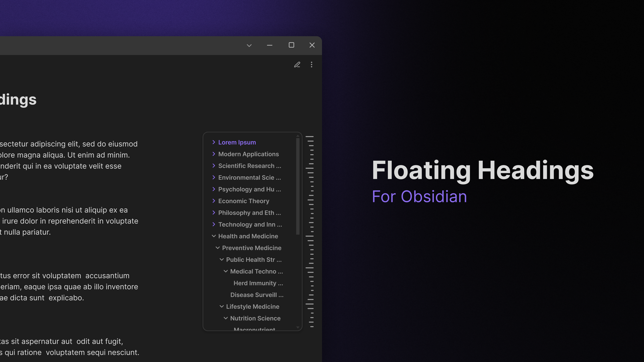Close the Obsidian window
The image size is (644, 362).
click(x=312, y=45)
